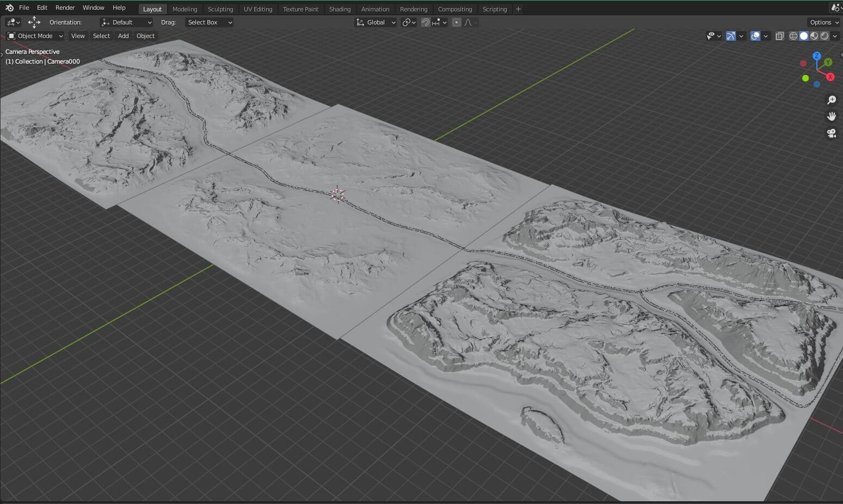Click the Blender logo icon
The image size is (843, 504).
(x=9, y=8)
